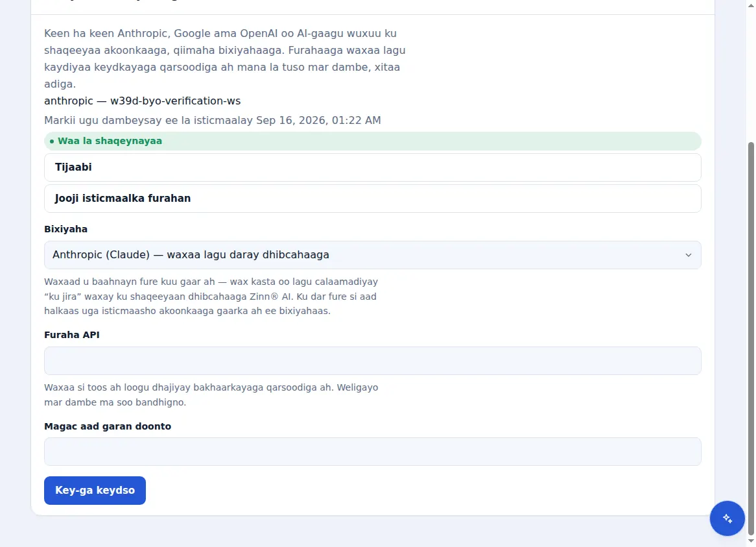
Task: Focus the Magac aad garan doonto field
Action: tap(372, 452)
